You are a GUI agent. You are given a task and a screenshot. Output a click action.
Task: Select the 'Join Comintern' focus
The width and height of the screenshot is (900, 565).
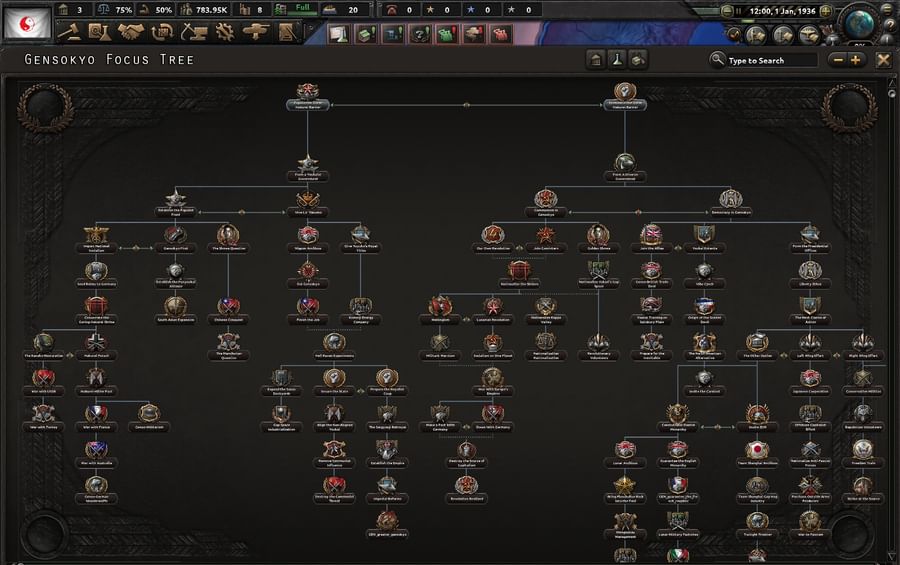[545, 239]
